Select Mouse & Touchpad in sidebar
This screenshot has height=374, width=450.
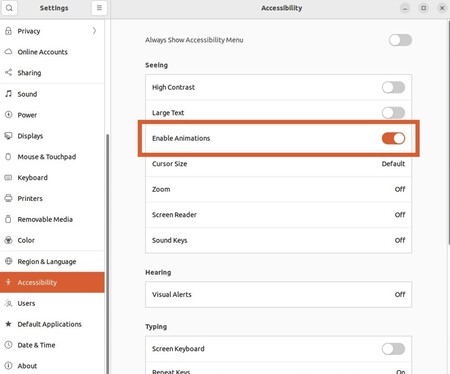(52, 157)
